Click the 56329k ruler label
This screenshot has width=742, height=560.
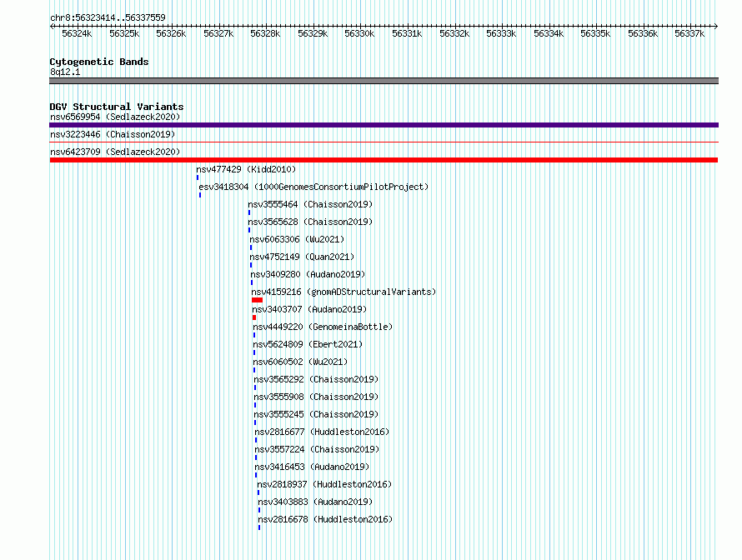pyautogui.click(x=313, y=33)
